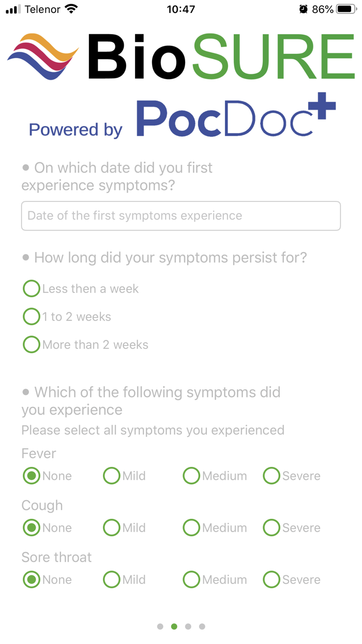Set Sore throat to Medium
This screenshot has width=362, height=644.
(191, 579)
